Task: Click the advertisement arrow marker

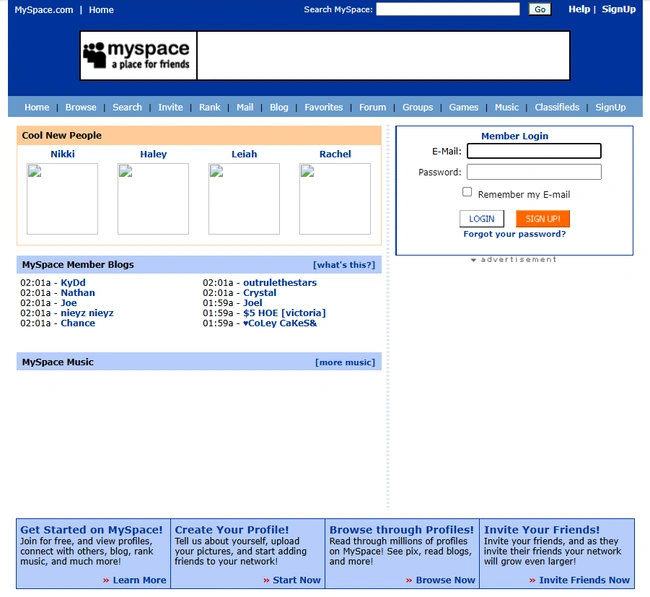Action: (473, 260)
